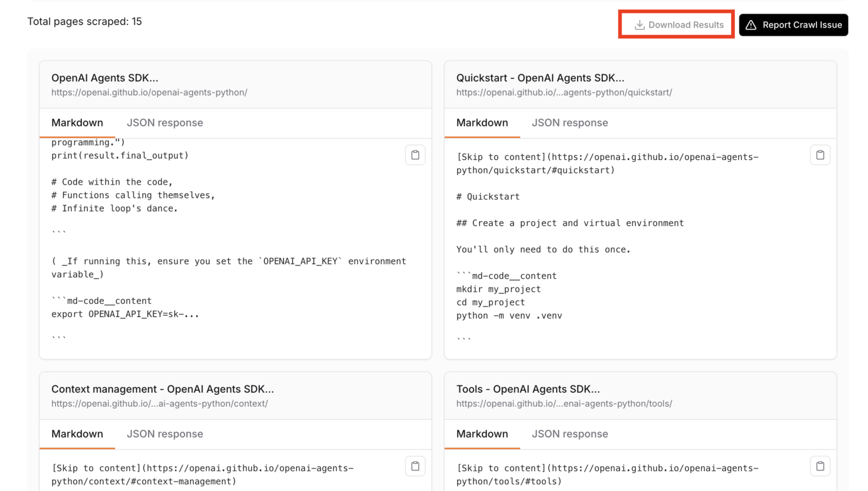Open JSON response for the Tools card
The width and height of the screenshot is (868, 491).
(570, 434)
